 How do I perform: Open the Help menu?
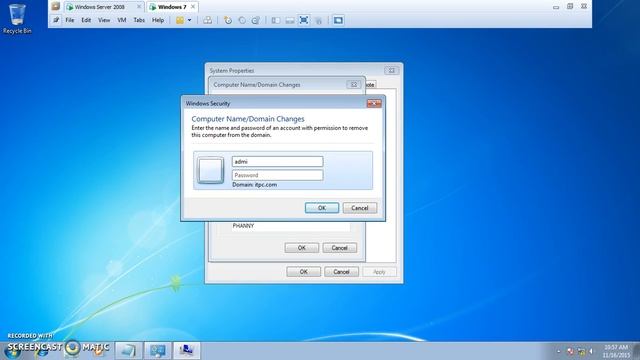click(x=158, y=20)
